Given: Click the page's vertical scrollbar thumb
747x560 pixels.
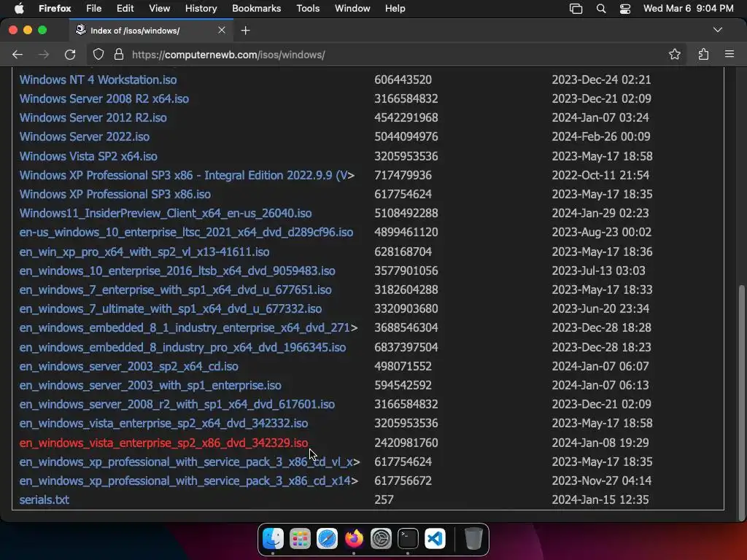Looking at the screenshot, I should click(741, 402).
